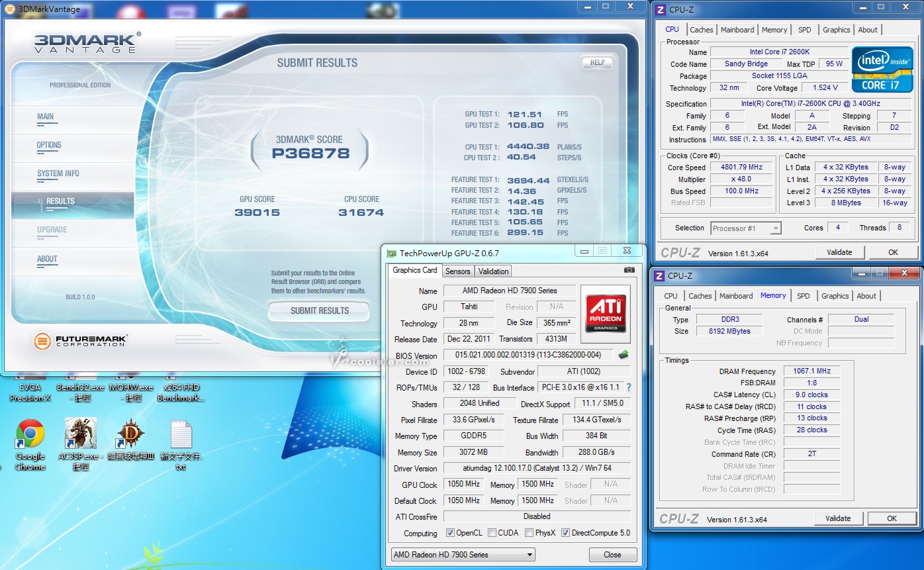Image resolution: width=924 pixels, height=570 pixels.
Task: Click the Core Speed 4801.79 MHz field
Action: (741, 167)
